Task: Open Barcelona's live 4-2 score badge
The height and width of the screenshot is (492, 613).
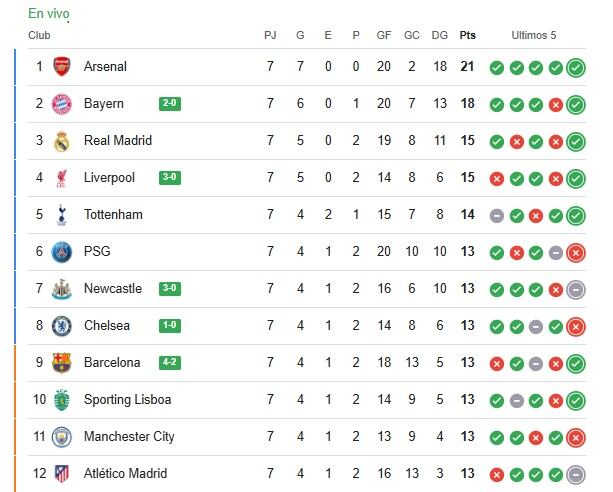Action: coord(170,363)
